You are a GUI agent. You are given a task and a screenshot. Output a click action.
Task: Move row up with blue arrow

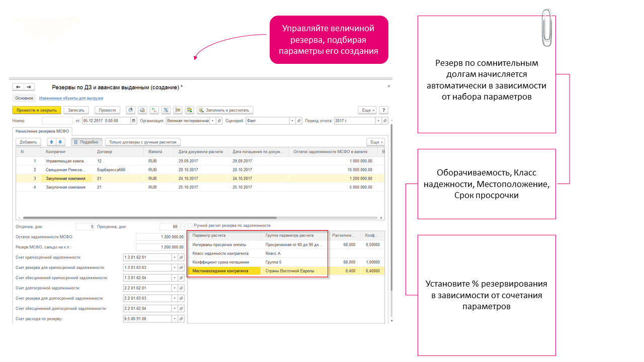51,142
